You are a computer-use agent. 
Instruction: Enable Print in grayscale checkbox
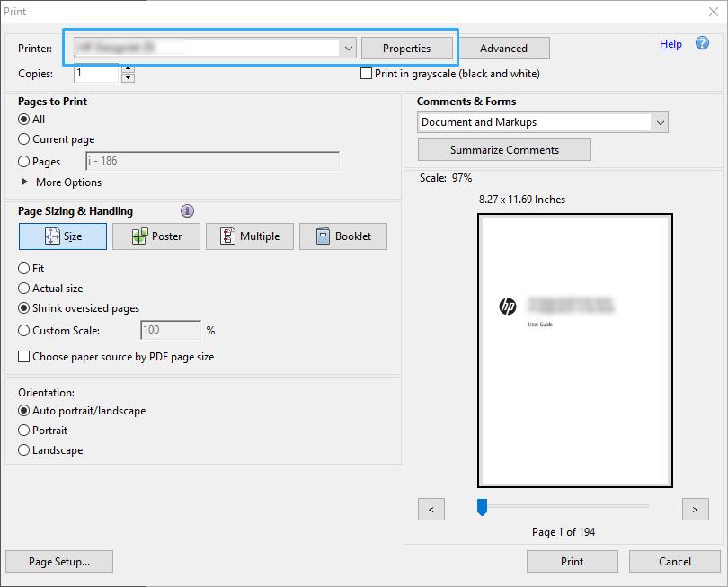tap(367, 74)
